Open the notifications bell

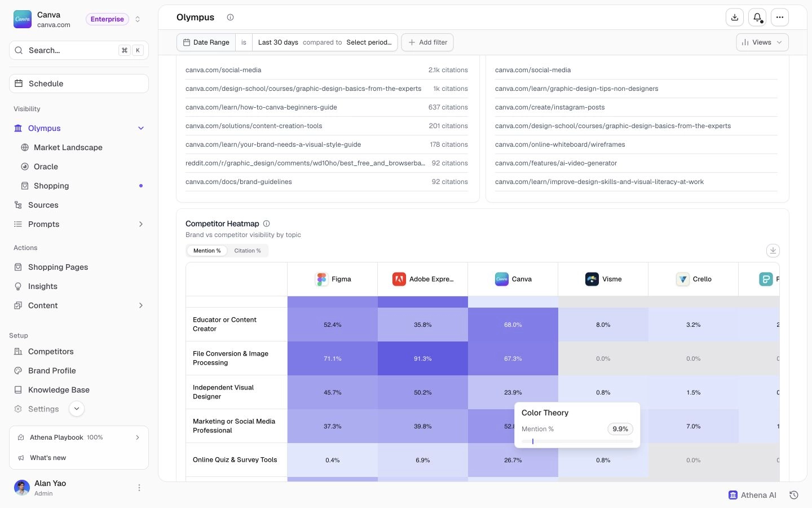[757, 17]
